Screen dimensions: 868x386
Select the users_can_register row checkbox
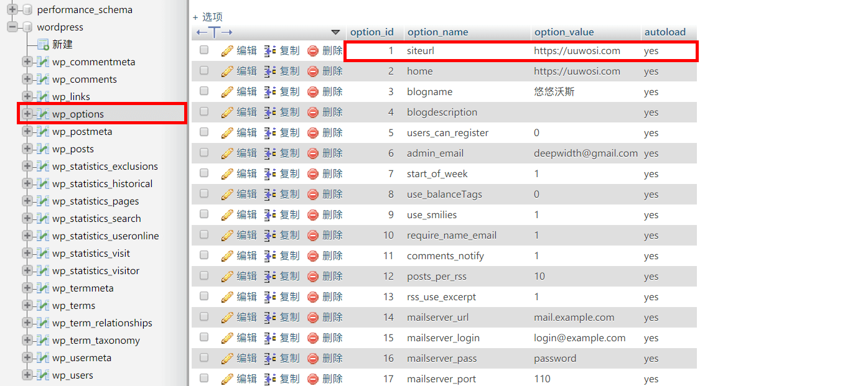(x=204, y=132)
